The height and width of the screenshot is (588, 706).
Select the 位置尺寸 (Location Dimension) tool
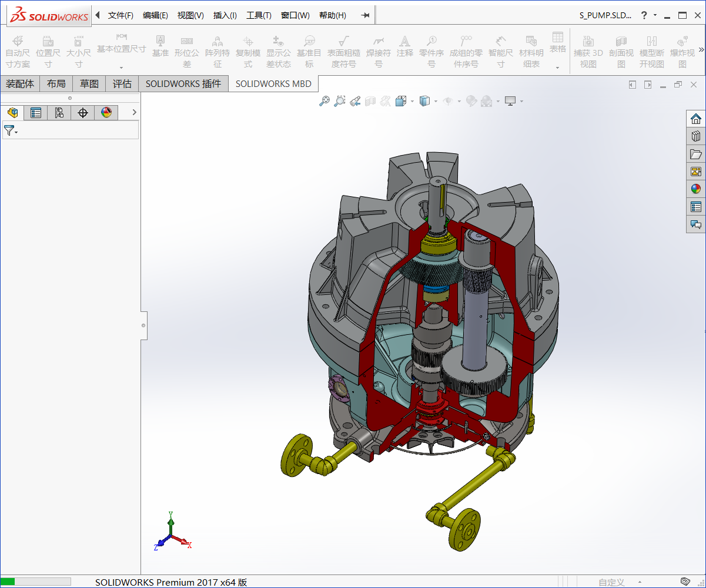point(48,51)
